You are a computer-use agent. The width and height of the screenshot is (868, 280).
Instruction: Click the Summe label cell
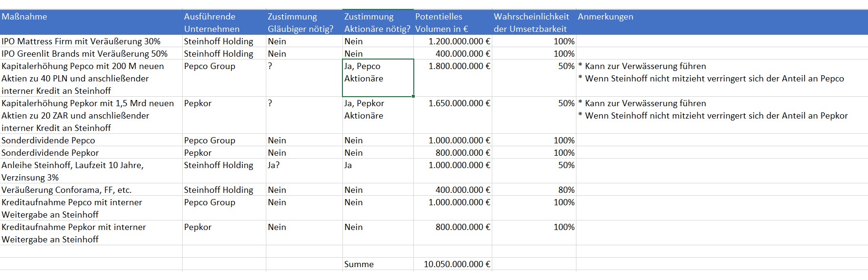(x=378, y=264)
